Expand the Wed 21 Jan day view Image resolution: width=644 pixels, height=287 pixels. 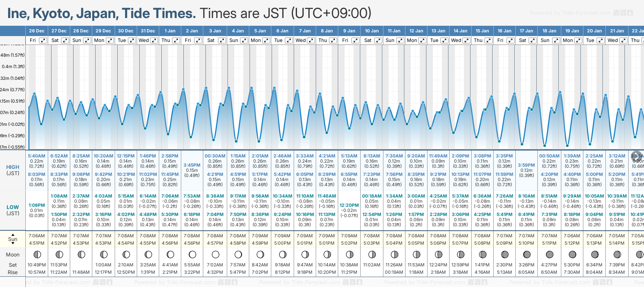click(x=623, y=40)
